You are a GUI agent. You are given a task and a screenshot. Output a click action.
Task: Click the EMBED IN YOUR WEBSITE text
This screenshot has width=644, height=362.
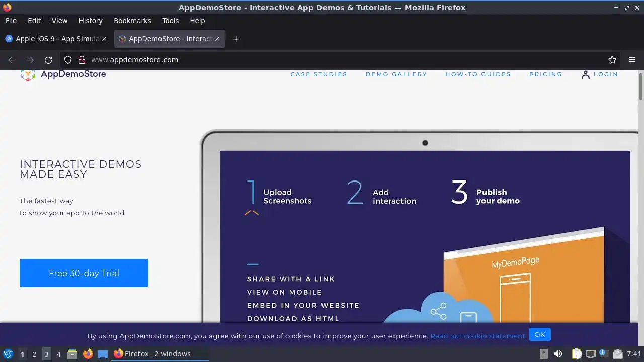click(x=303, y=305)
